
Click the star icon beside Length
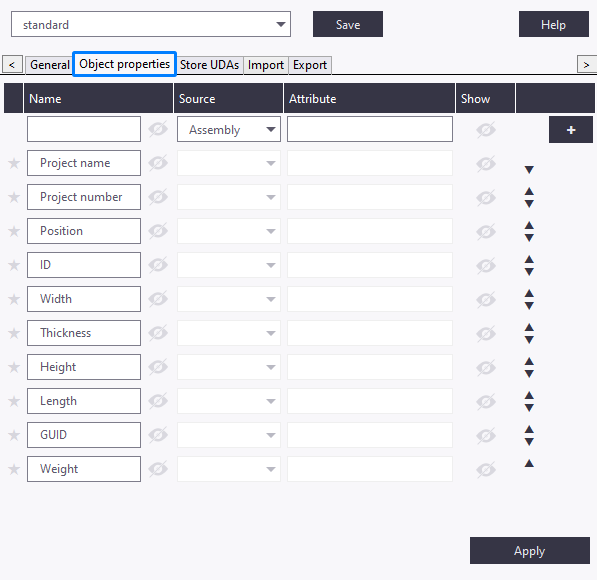click(x=14, y=401)
